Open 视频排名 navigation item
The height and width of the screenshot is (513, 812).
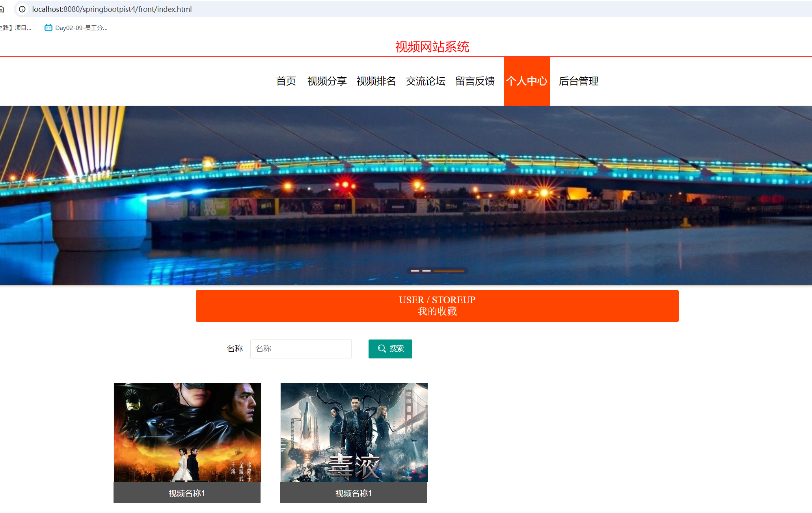pos(376,81)
